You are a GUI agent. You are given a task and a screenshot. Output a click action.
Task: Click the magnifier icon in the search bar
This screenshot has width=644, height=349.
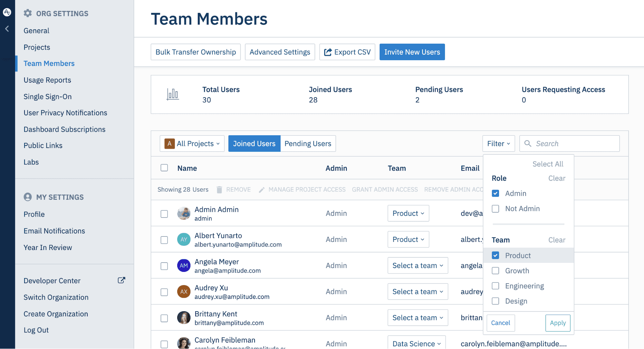click(x=528, y=143)
